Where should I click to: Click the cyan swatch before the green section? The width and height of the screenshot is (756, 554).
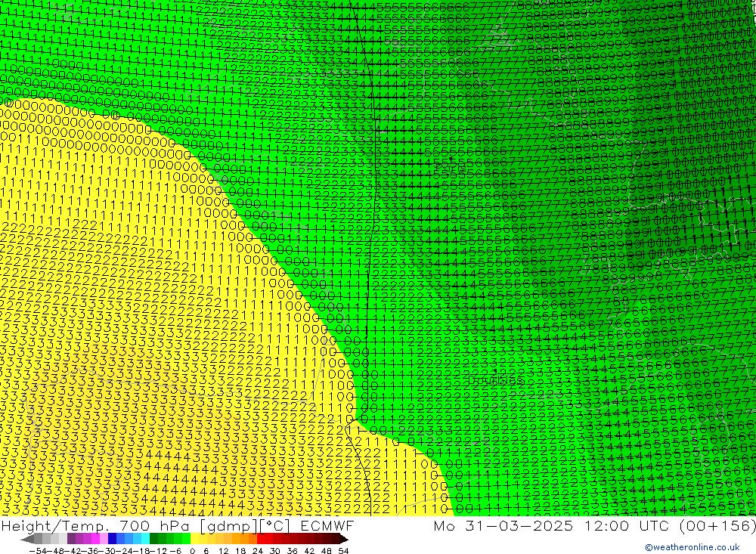(145, 539)
